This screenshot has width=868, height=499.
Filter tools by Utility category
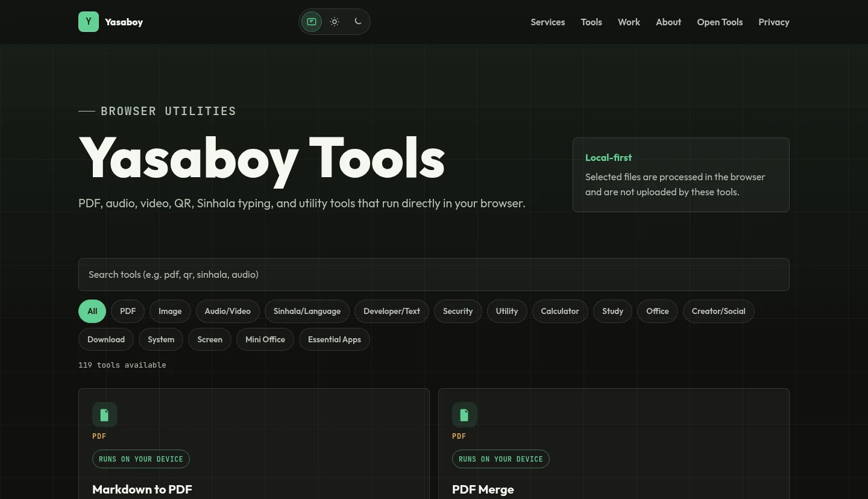tap(507, 311)
